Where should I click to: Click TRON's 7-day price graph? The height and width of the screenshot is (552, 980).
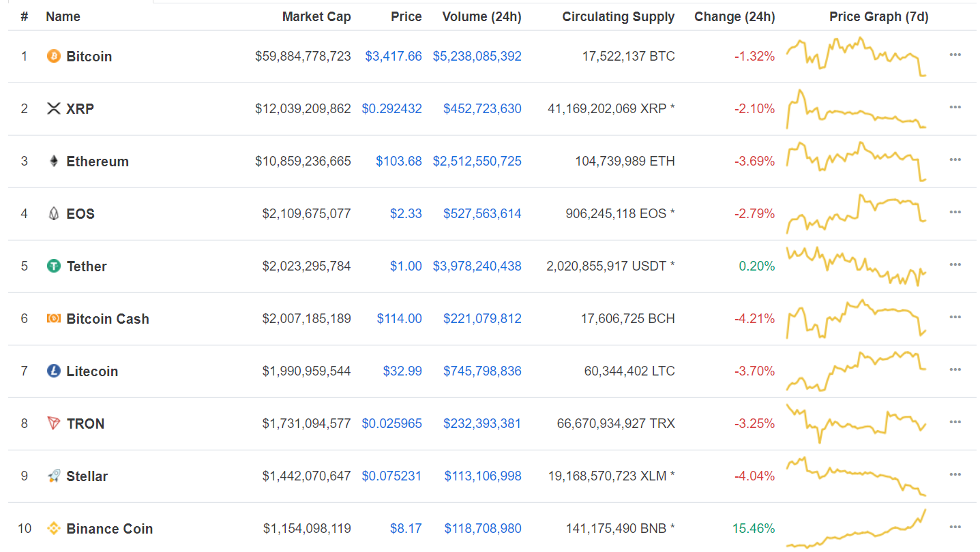(856, 423)
